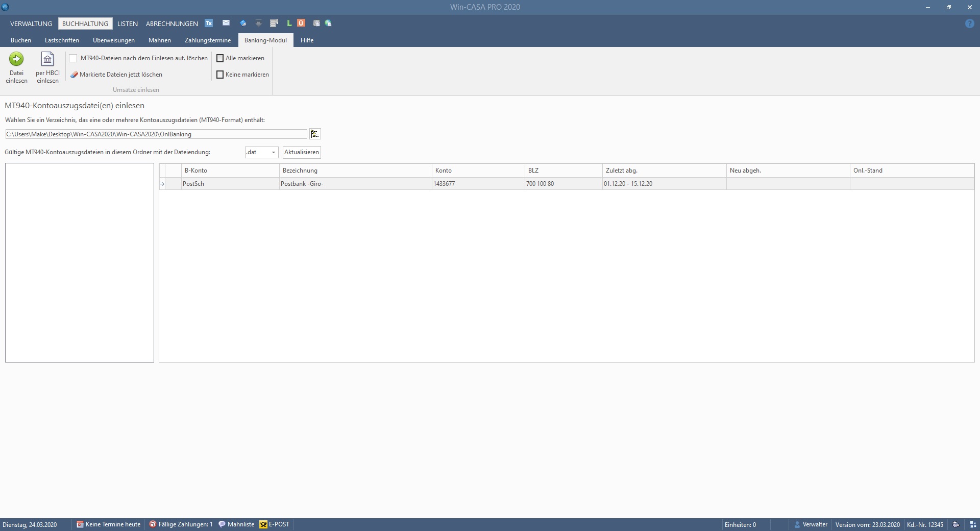
Task: Click the MT940 directory path field
Action: point(156,134)
